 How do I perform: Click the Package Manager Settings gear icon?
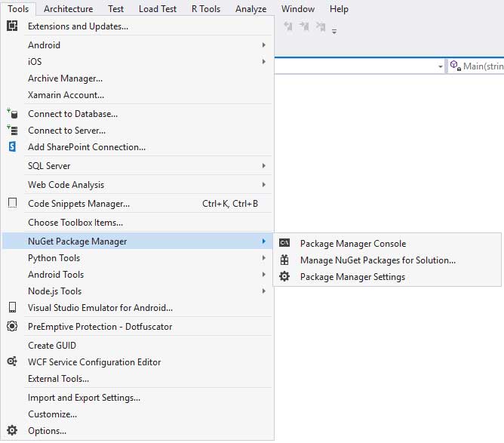tap(284, 277)
